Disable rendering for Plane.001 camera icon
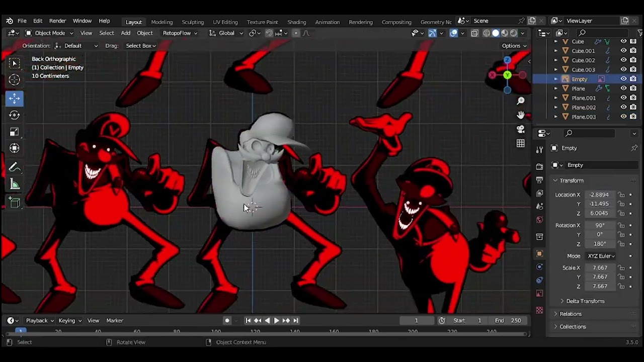This screenshot has height=362, width=644. 633,98
